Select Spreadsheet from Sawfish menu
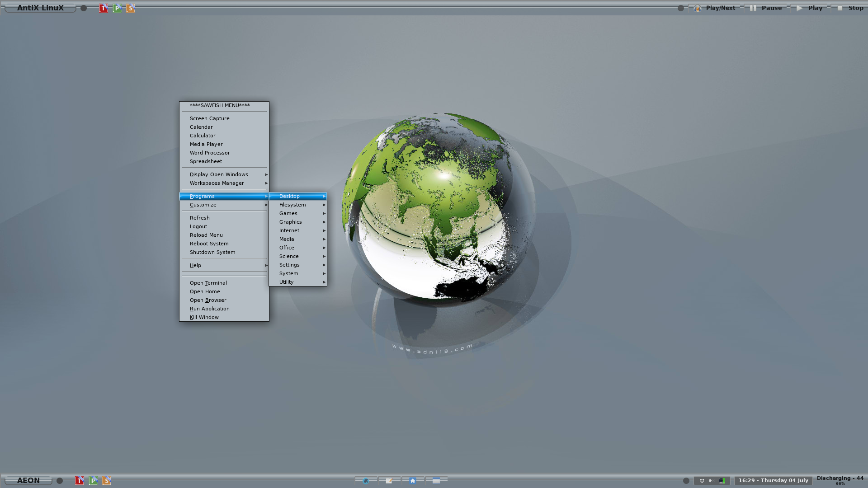This screenshot has height=488, width=868. pyautogui.click(x=224, y=161)
